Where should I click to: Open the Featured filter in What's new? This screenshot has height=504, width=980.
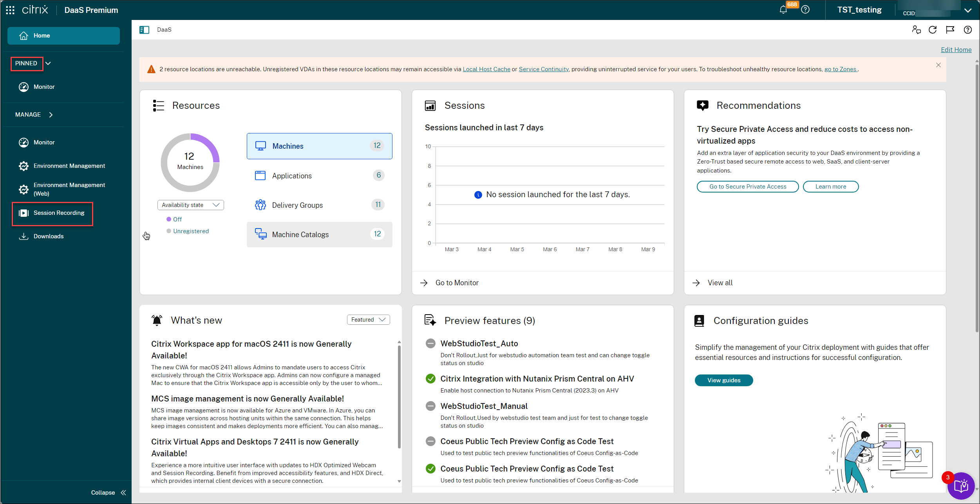(368, 319)
